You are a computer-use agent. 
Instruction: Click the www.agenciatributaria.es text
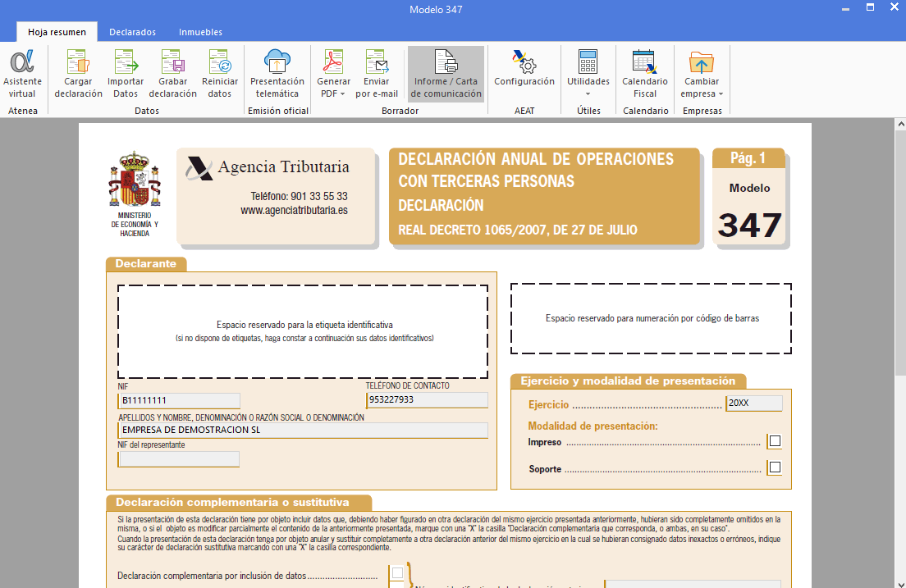click(x=294, y=210)
